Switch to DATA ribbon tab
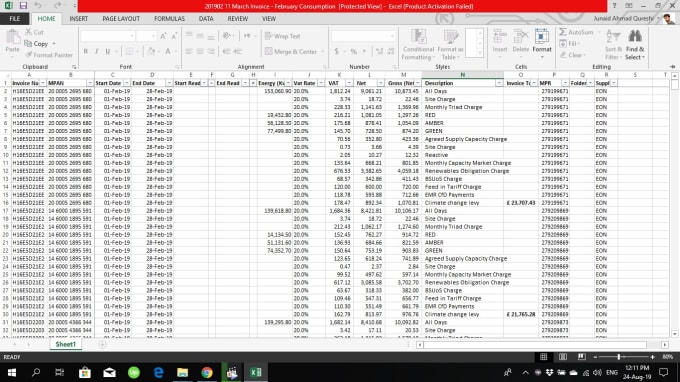 pyautogui.click(x=206, y=19)
